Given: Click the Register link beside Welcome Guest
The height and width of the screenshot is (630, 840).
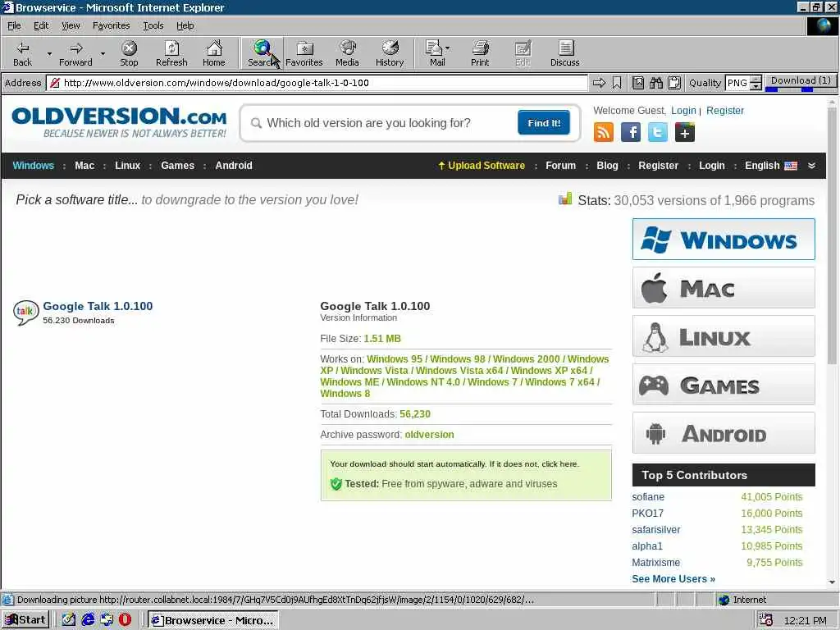Looking at the screenshot, I should tap(725, 111).
